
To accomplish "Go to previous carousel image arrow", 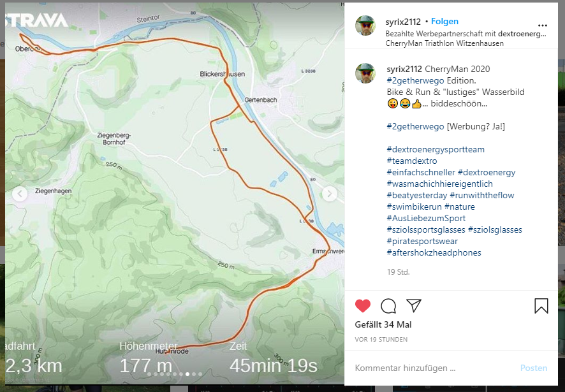I will (20, 194).
